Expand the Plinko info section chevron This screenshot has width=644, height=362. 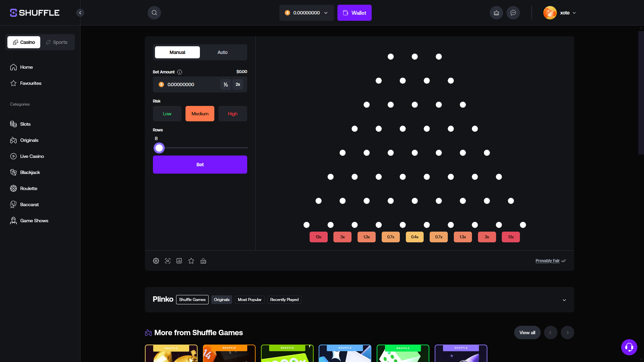564,300
